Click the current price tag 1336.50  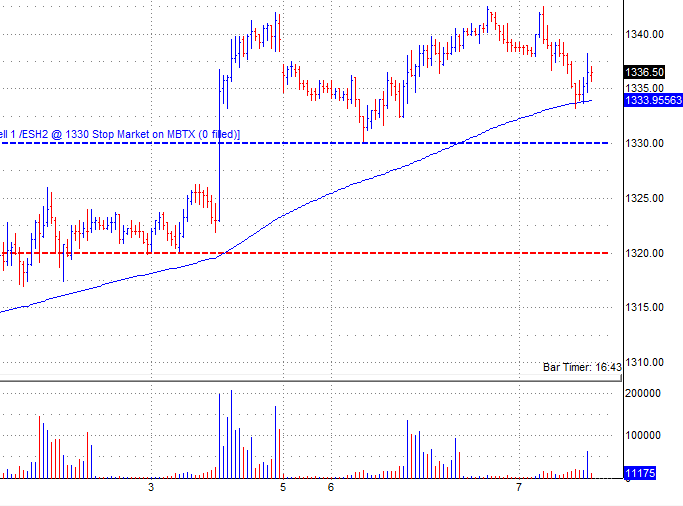pos(644,72)
